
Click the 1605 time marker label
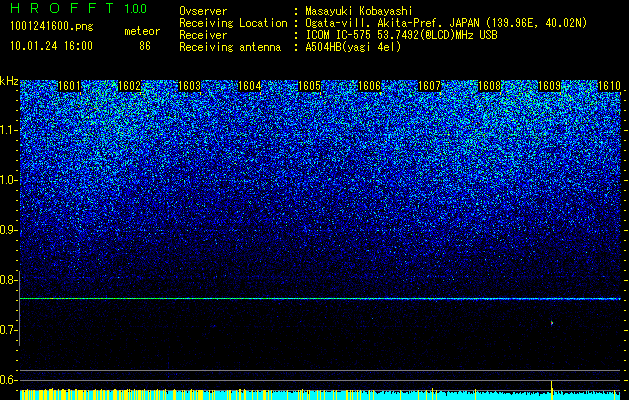coord(310,86)
